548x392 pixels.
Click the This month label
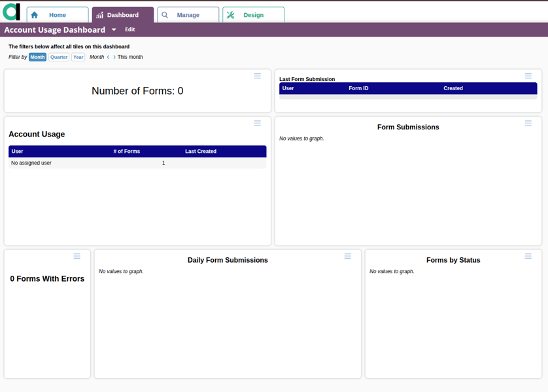tap(131, 57)
